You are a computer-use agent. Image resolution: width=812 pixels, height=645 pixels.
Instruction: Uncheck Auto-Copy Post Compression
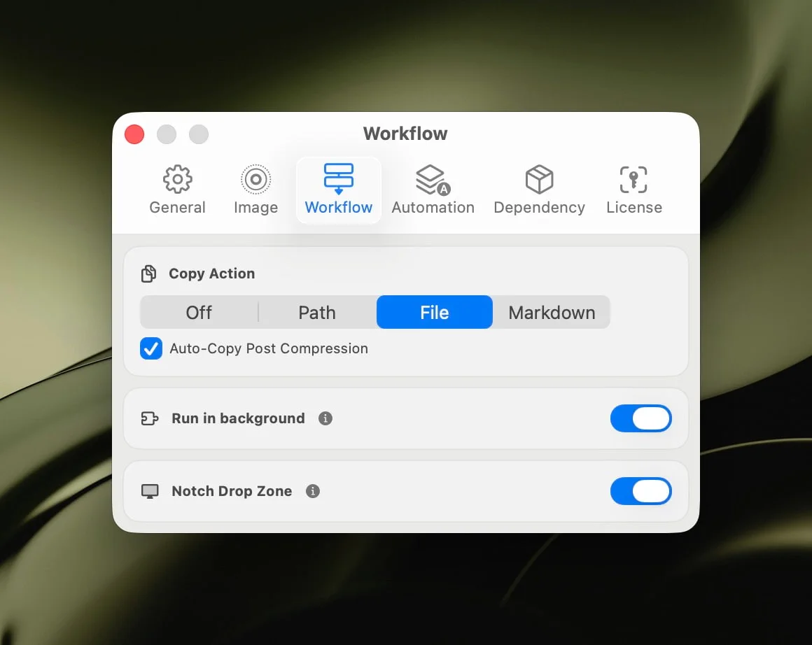pos(151,348)
